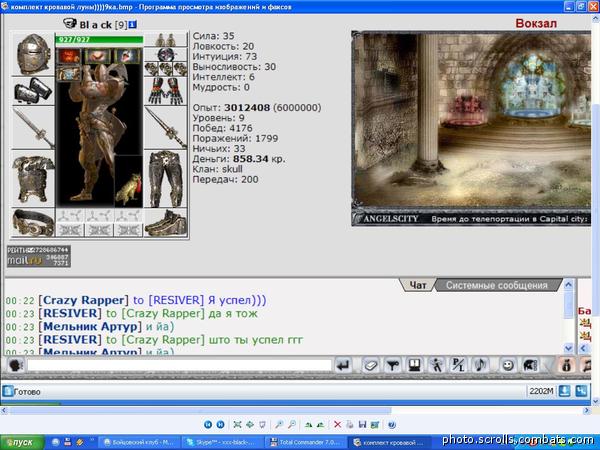Click the helmet icon in chat toolbar
Screen dimensions: 600x450
530,365
